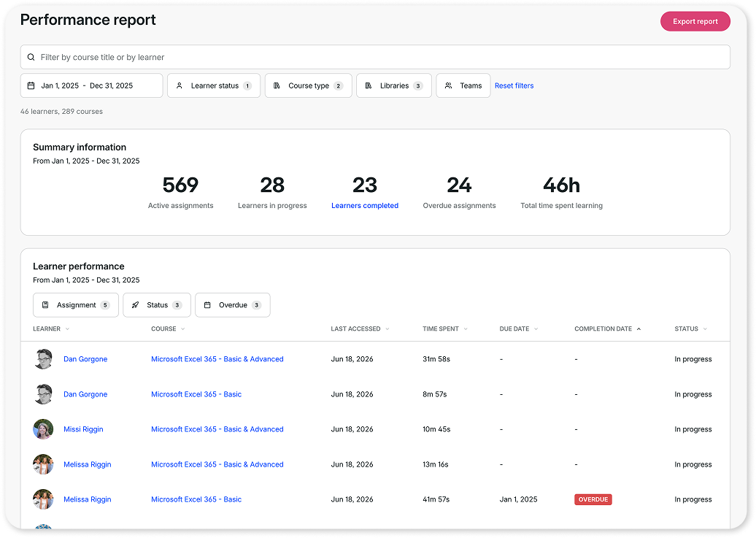Open the Teams filter
Viewport: 756px width, 538px height.
(463, 85)
